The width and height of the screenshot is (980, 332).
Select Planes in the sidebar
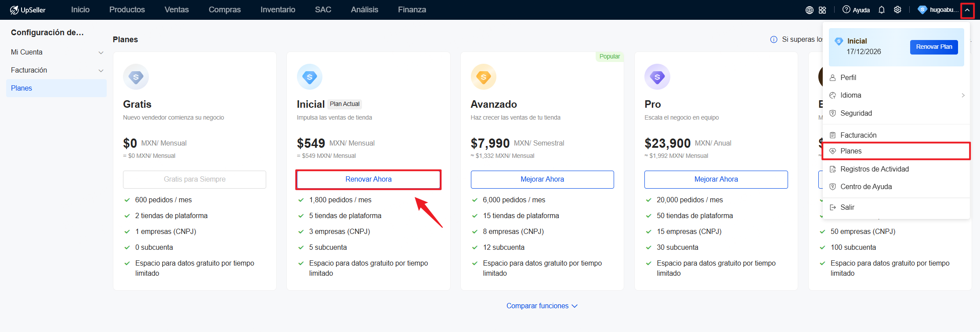[x=56, y=88]
